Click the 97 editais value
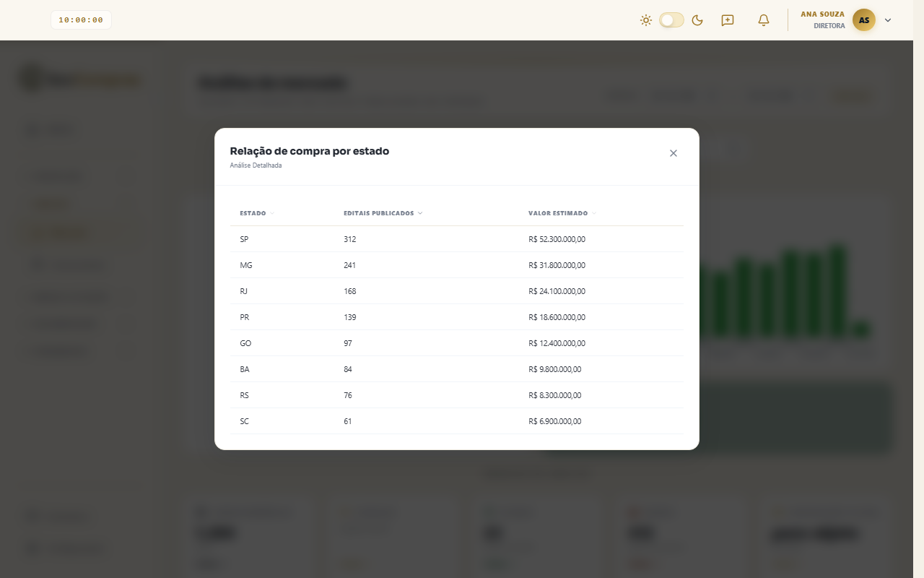924x578 pixels. tap(348, 343)
